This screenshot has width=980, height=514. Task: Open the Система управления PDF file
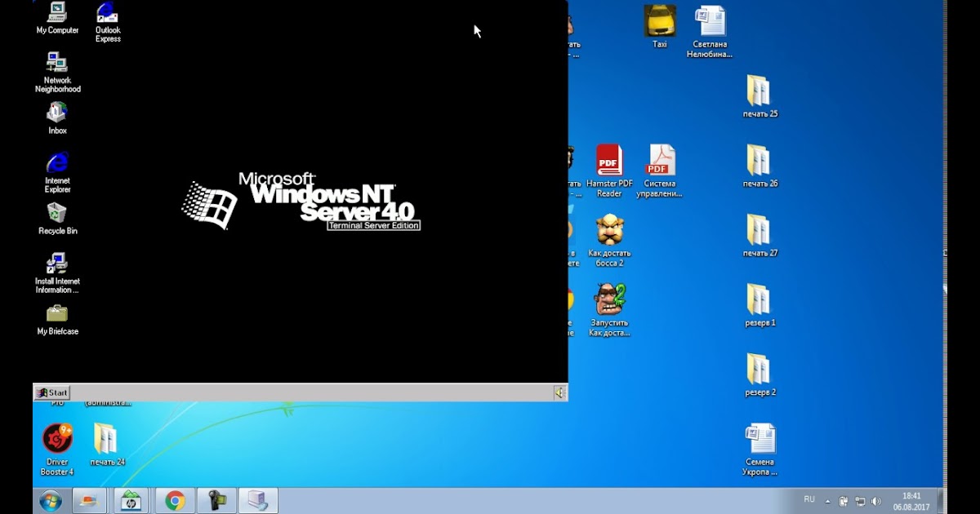660,171
